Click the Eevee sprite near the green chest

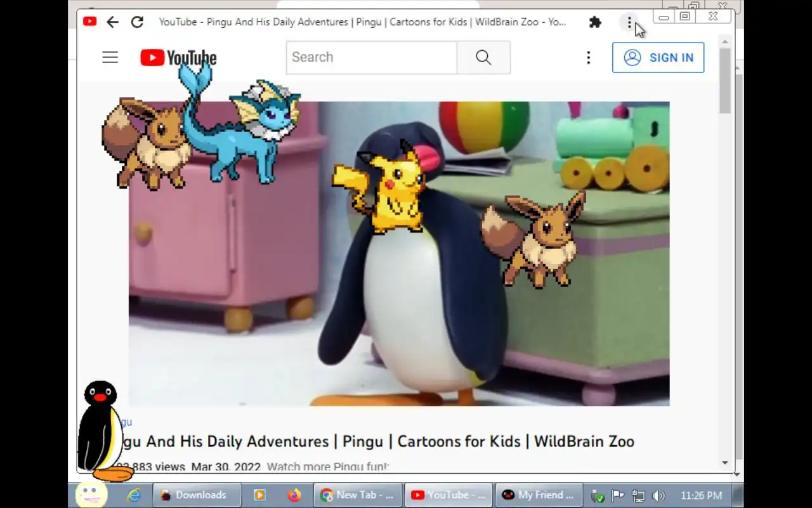pyautogui.click(x=534, y=240)
